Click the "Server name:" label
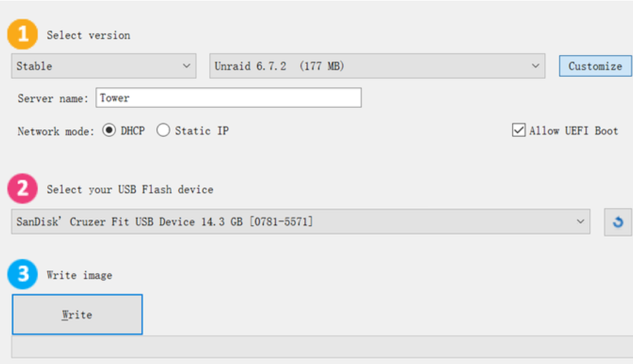This screenshot has height=364, width=633. (53, 98)
